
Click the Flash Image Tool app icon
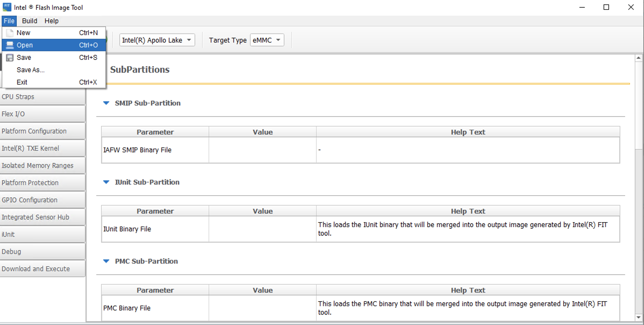(x=7, y=7)
